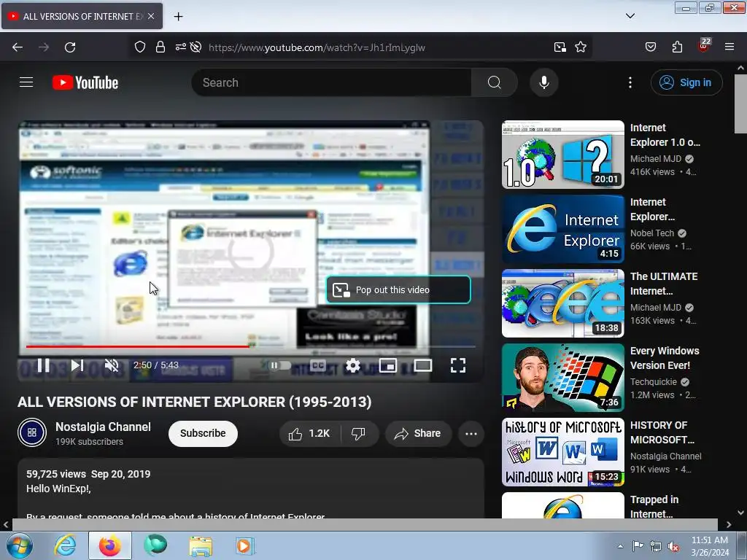The height and width of the screenshot is (560, 747).
Task: Focus the YouTube Search field
Action: tap(332, 82)
